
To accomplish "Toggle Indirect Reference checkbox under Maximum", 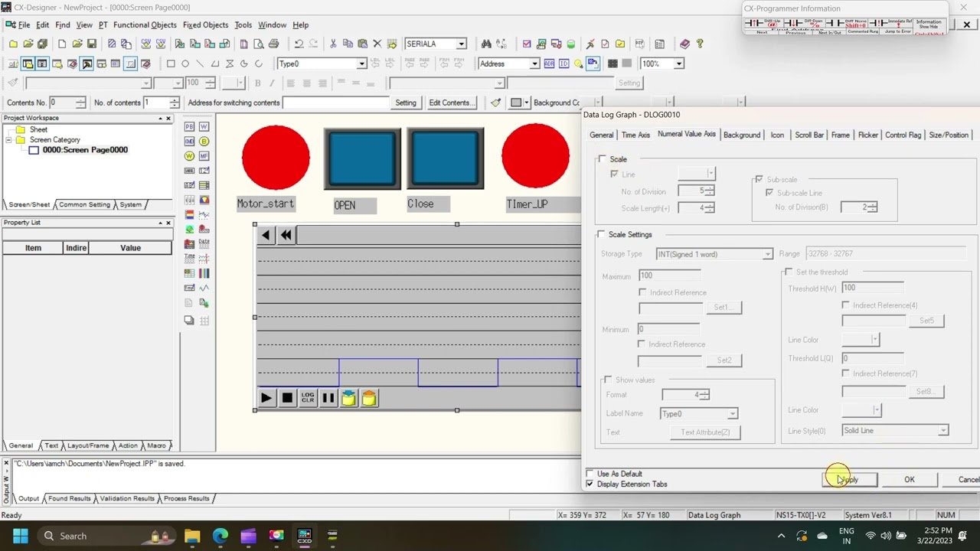I will click(x=643, y=292).
